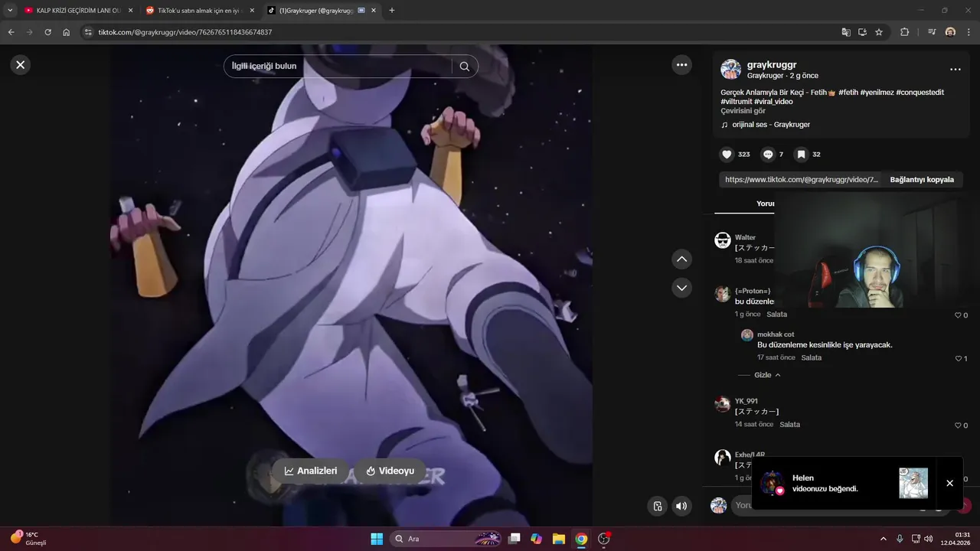This screenshot has height=551, width=980.
Task: Open YK_991 commenter avatar
Action: point(723,404)
